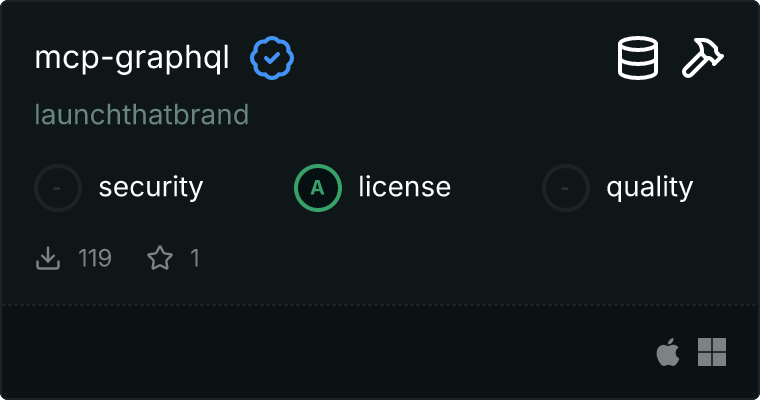Click the database resources icon
Screen dimensions: 760x400
(x=637, y=59)
